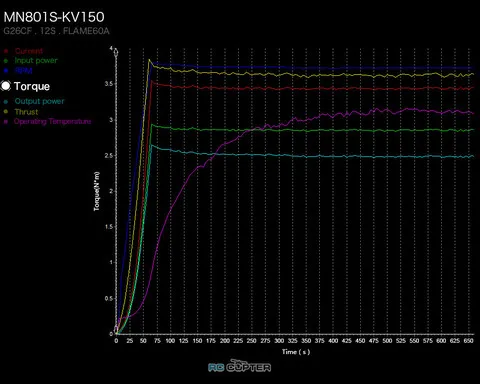Click the red Current legend dot

point(6,51)
